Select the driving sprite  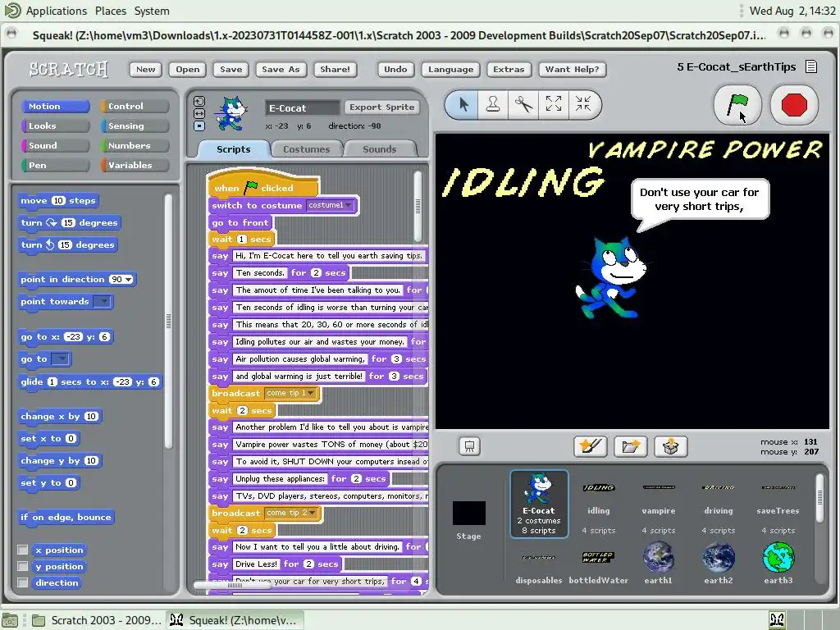pyautogui.click(x=719, y=503)
